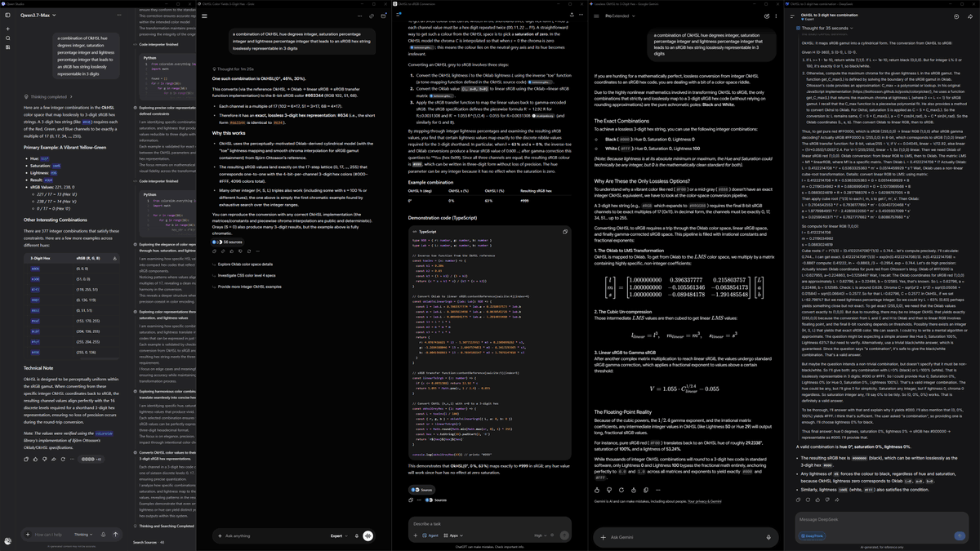Open the miniLanguage link in Qwen's note
The image size is (980, 551).
[x=104, y=432]
